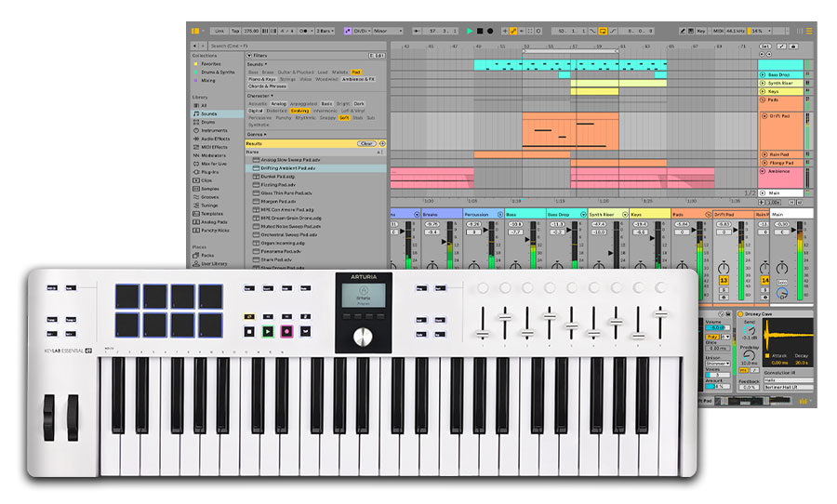Fold the Ambience group track
The image size is (837, 504).
tap(763, 171)
